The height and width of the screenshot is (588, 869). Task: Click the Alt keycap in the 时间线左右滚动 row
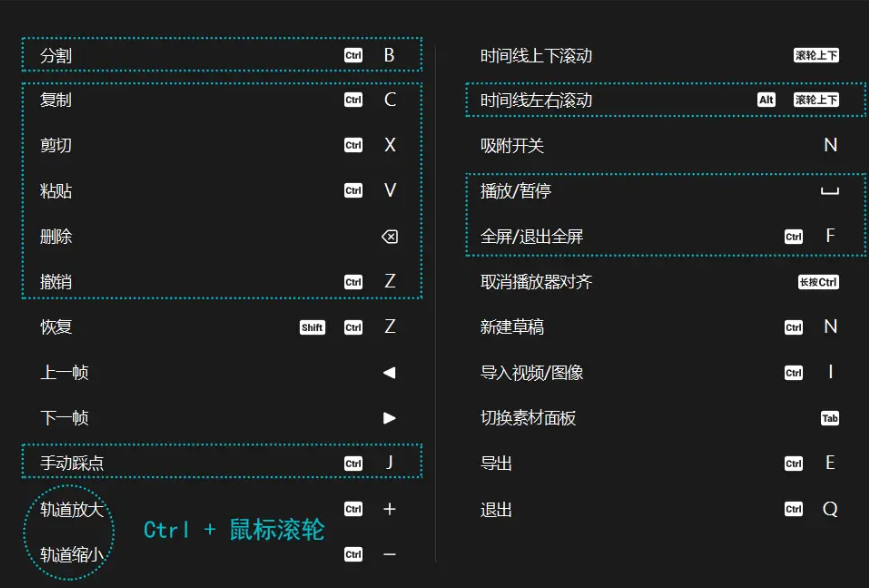coord(768,100)
